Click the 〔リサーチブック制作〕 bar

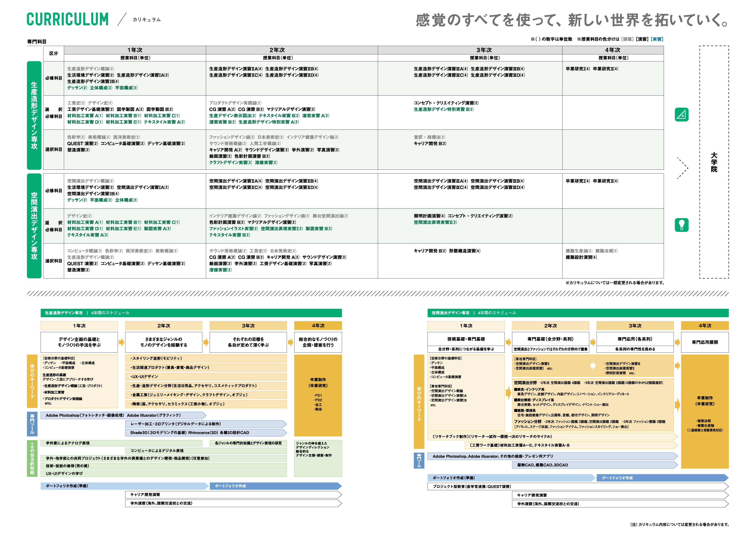coord(552,437)
